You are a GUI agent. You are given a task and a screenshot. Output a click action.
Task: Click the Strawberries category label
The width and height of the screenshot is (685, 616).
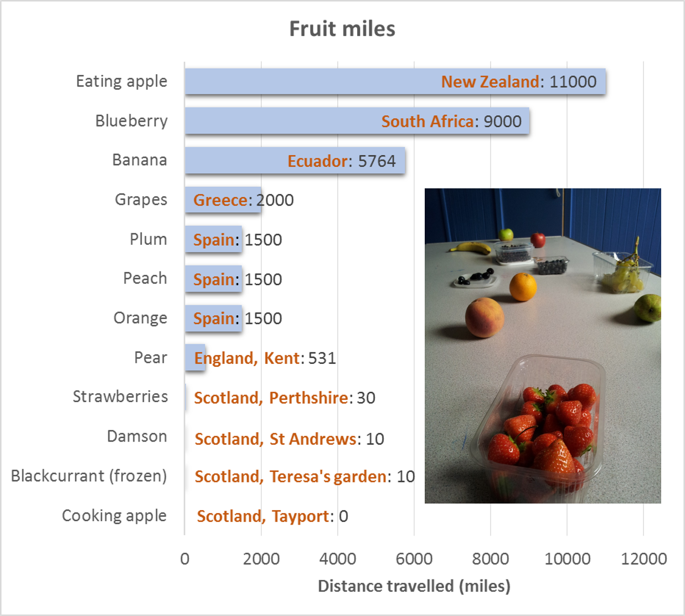[x=120, y=397]
